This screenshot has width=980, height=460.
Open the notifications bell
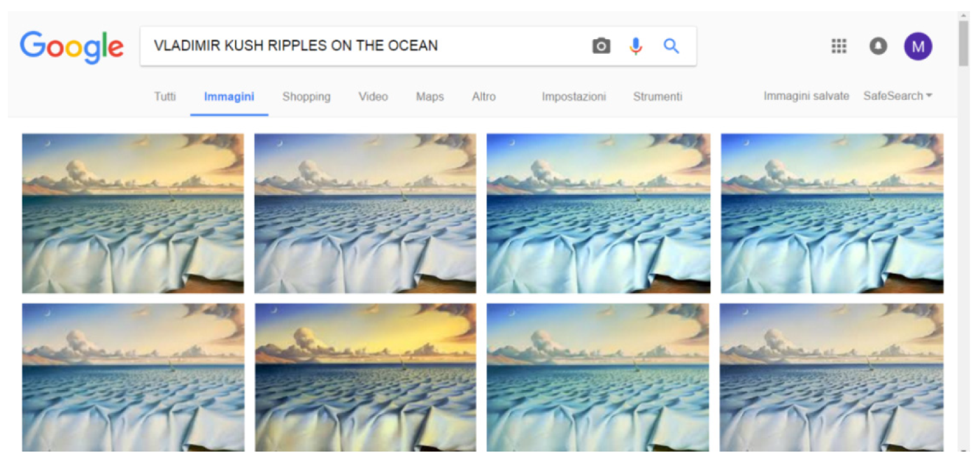tap(878, 46)
